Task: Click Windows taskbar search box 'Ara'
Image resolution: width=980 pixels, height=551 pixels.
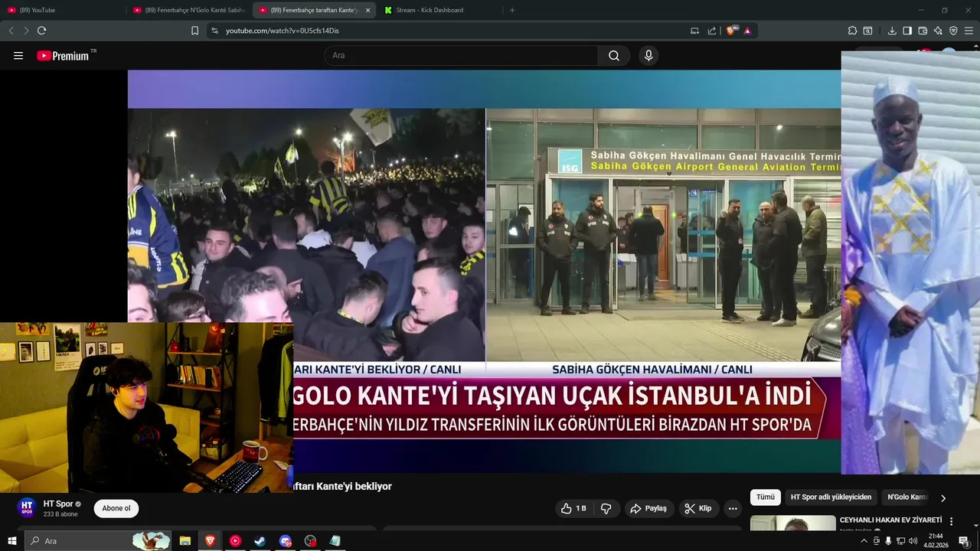Action: point(99,541)
